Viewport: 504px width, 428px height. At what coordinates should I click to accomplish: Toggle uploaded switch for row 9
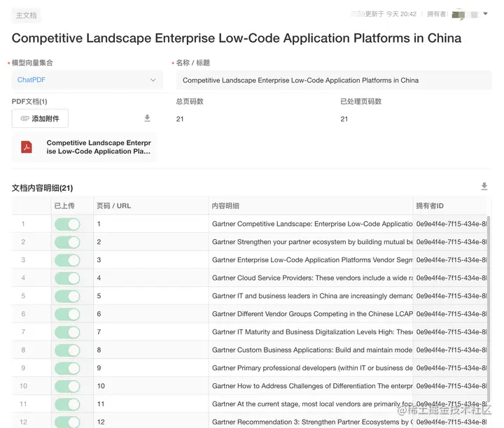pyautogui.click(x=67, y=368)
